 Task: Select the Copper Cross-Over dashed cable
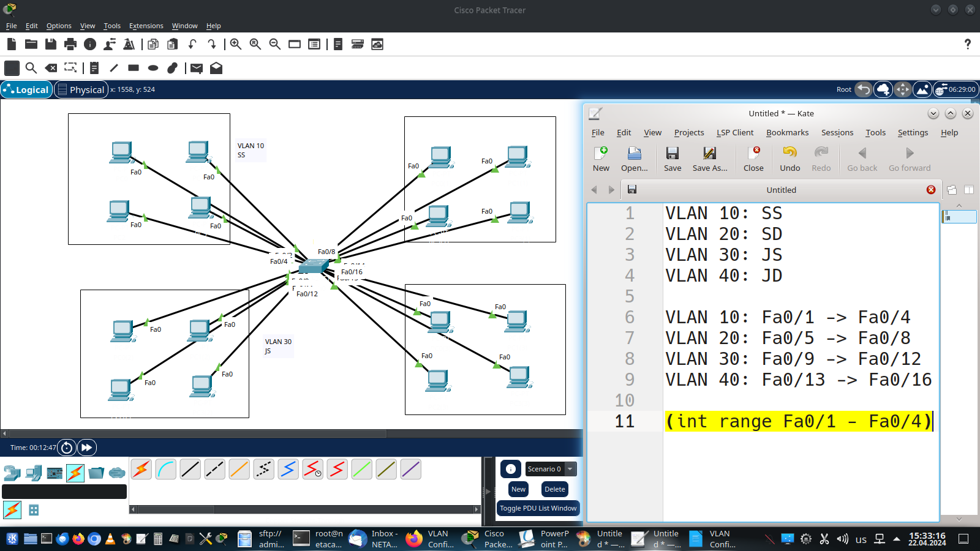[215, 470]
